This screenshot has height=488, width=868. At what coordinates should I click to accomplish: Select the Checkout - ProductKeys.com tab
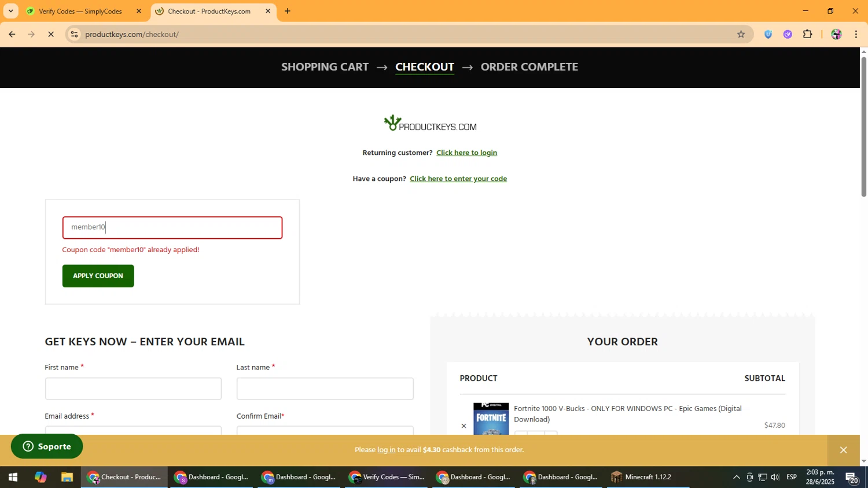click(x=209, y=11)
